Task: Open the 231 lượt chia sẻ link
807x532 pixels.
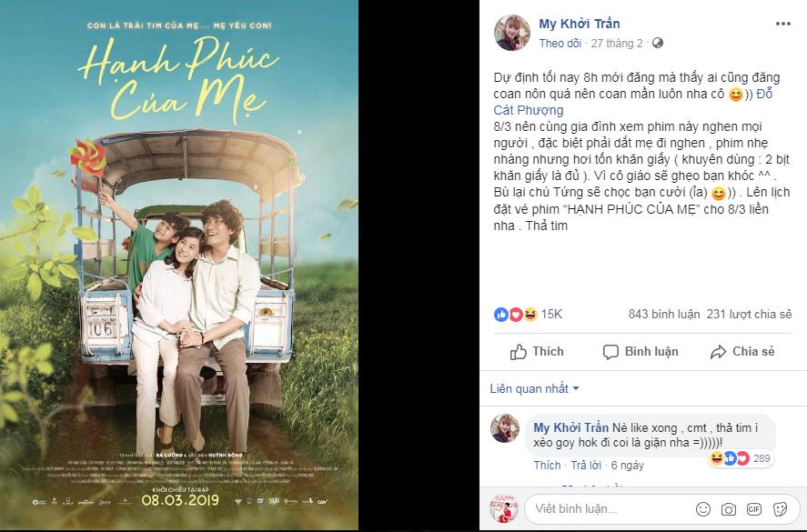Action: pyautogui.click(x=749, y=314)
